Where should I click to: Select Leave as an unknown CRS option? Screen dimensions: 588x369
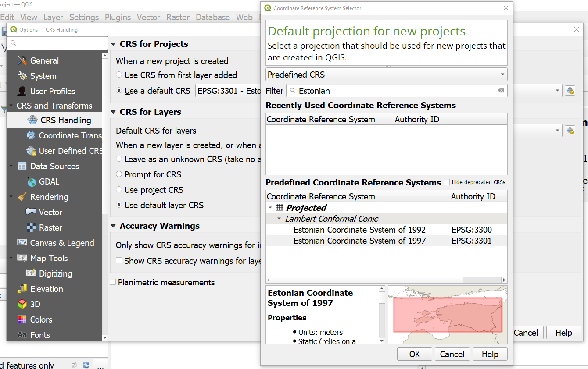pos(119,159)
